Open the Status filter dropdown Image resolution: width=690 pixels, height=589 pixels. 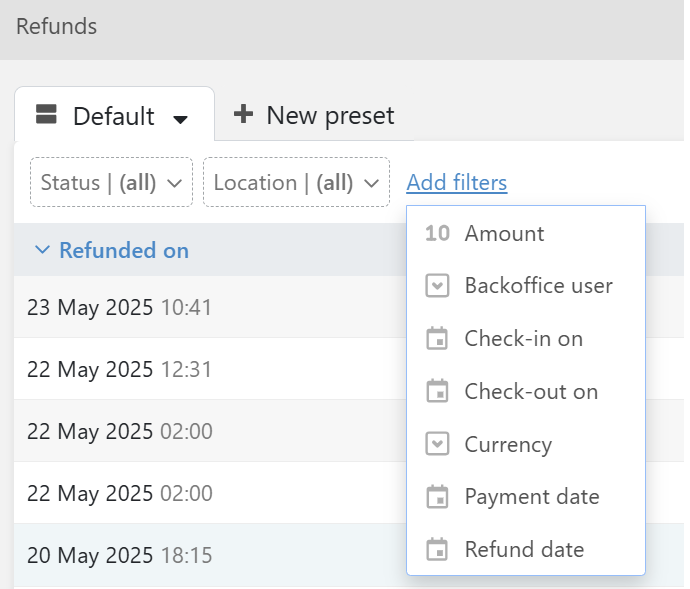111,183
